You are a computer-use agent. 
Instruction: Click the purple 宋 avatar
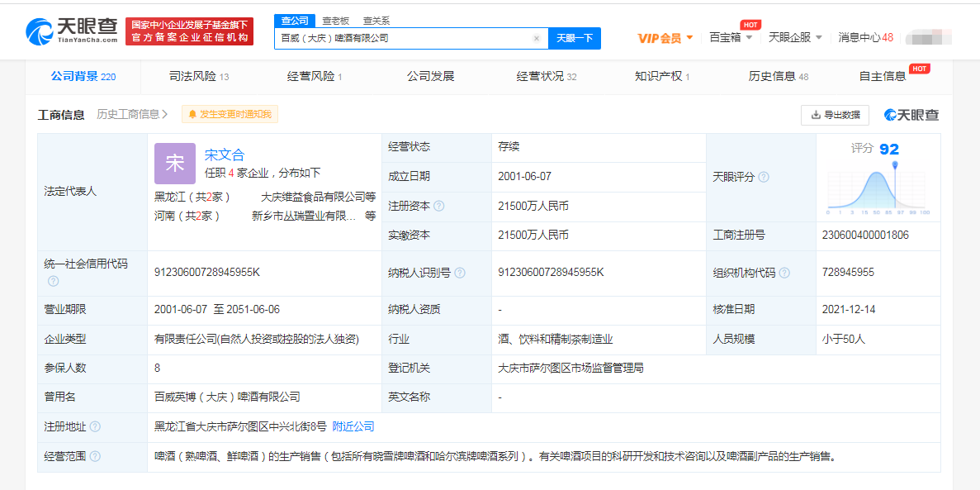click(x=174, y=164)
